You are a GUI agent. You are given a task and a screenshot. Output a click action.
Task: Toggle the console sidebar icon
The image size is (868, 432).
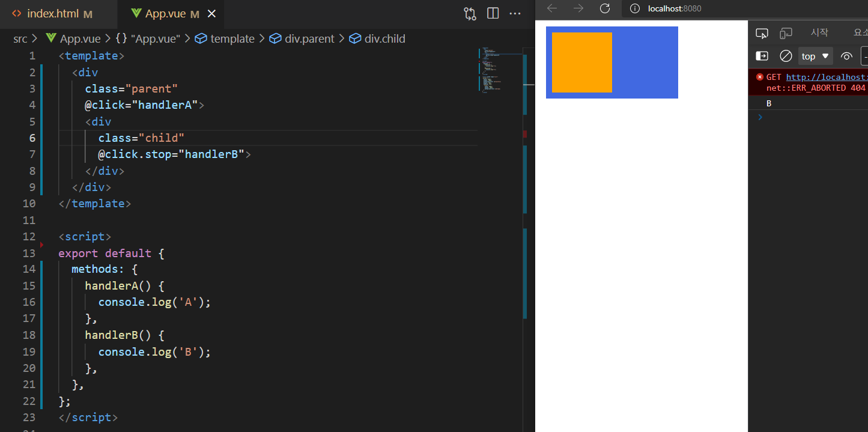(762, 56)
